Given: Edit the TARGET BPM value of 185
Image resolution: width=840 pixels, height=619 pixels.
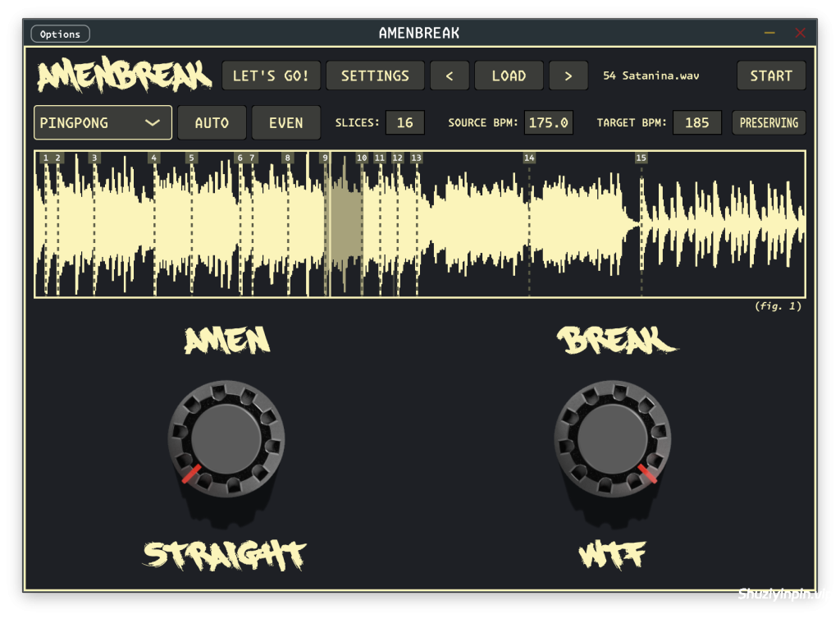Looking at the screenshot, I should [x=696, y=122].
